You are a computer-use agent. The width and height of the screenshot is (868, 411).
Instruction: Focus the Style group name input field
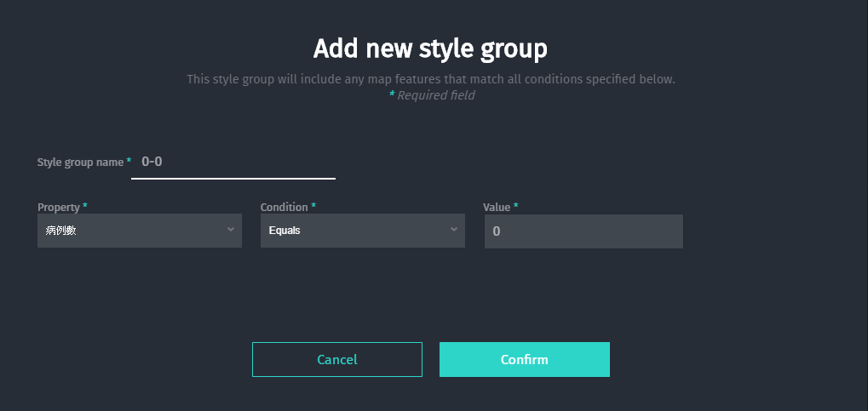pyautogui.click(x=233, y=162)
